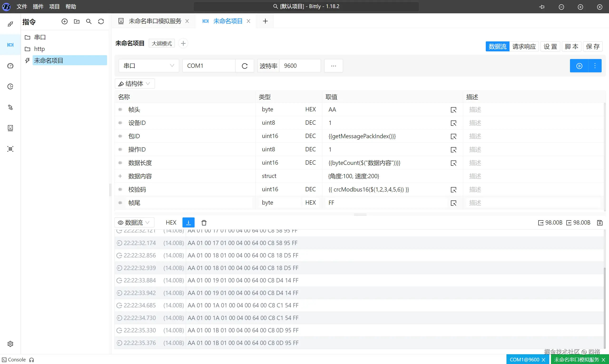The height and width of the screenshot is (364, 609).
Task: Click the 保存 button
Action: 593,46
